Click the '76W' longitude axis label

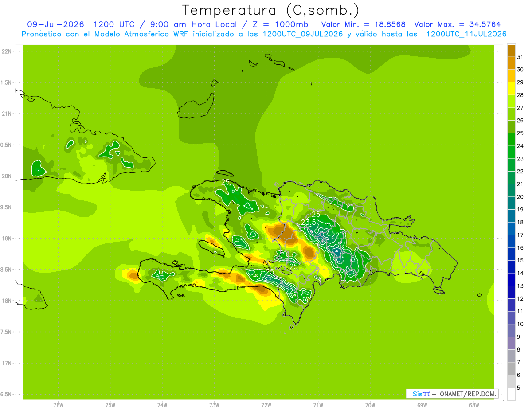point(58,405)
